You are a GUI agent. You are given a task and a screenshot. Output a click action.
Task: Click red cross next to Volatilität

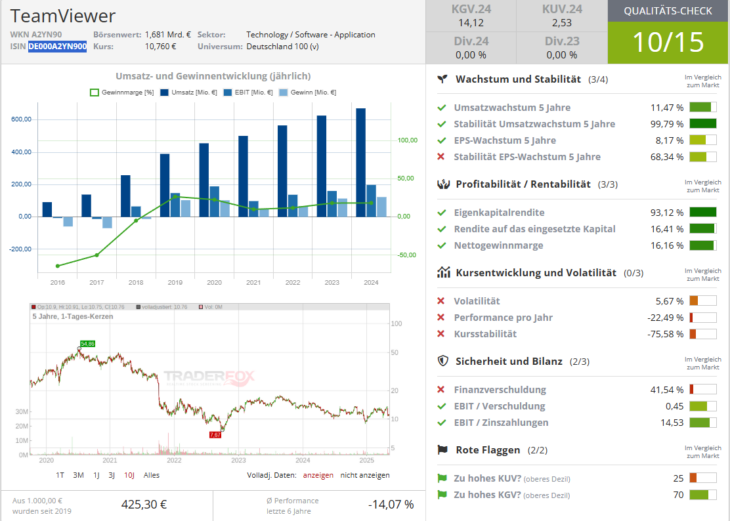point(441,301)
